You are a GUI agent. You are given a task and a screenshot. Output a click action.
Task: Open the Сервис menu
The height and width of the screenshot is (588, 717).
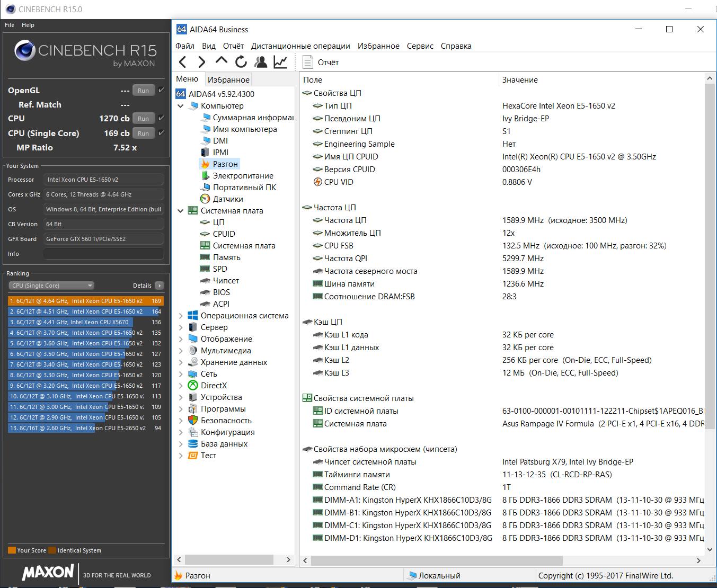[420, 46]
